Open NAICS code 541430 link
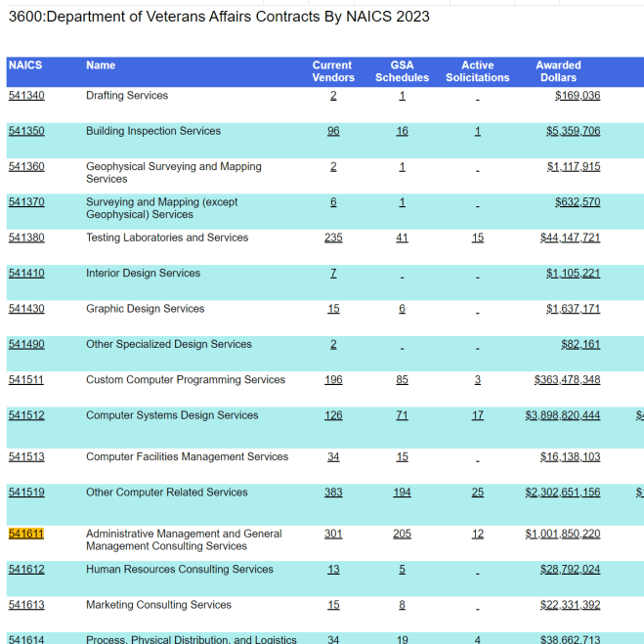The width and height of the screenshot is (644, 644). click(x=26, y=309)
